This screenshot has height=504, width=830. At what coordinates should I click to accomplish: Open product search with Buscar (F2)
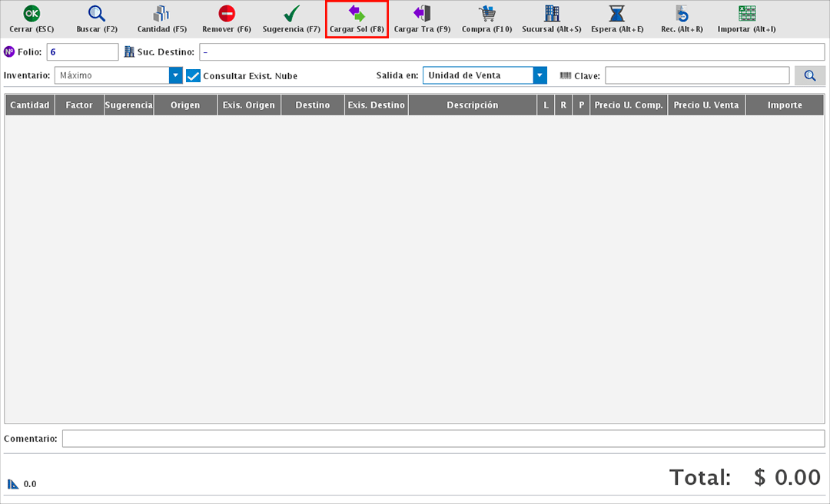(97, 14)
